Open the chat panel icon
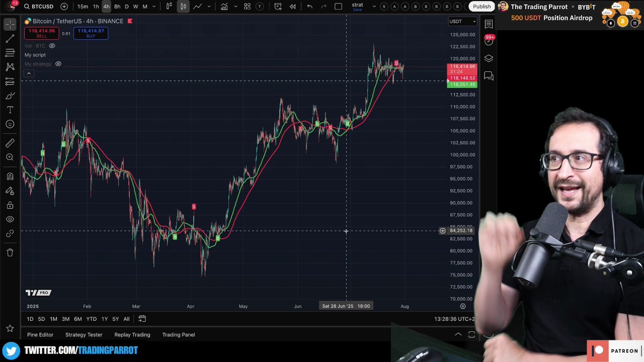This screenshot has width=644, height=362. pyautogui.click(x=488, y=76)
